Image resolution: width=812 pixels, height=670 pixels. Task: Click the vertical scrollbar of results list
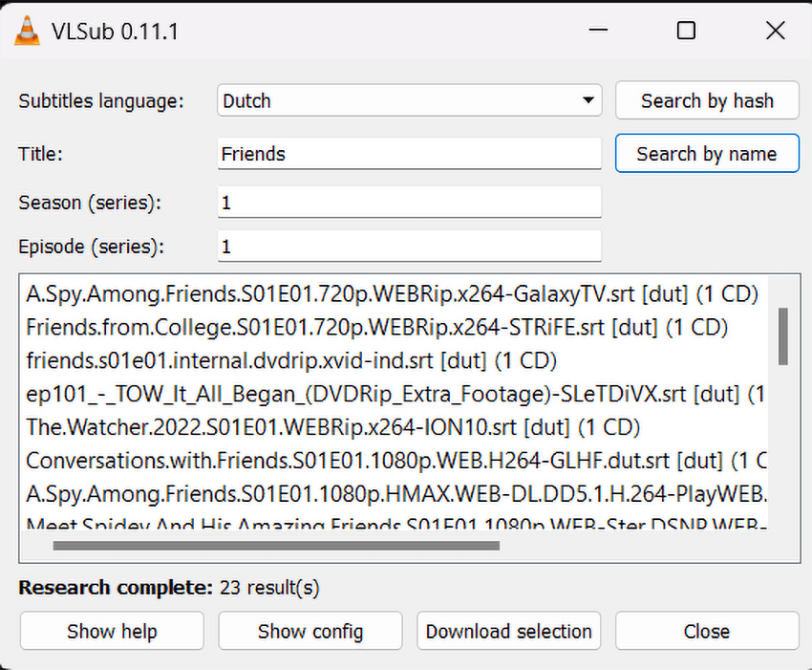pyautogui.click(x=783, y=336)
